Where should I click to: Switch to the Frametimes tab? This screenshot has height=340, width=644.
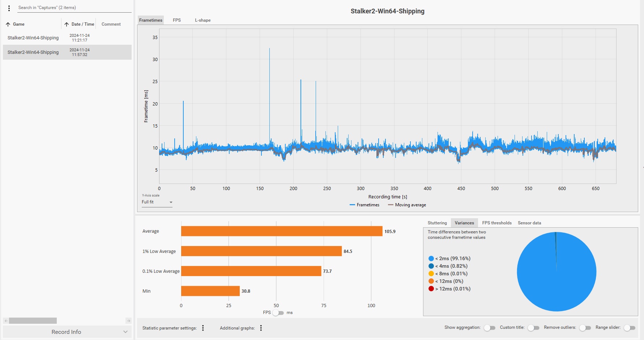[x=151, y=20]
